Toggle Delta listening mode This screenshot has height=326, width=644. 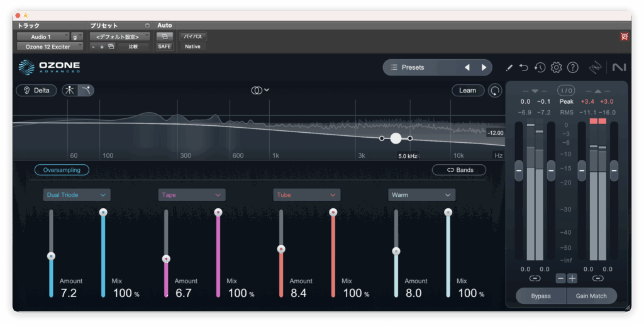[x=36, y=90]
